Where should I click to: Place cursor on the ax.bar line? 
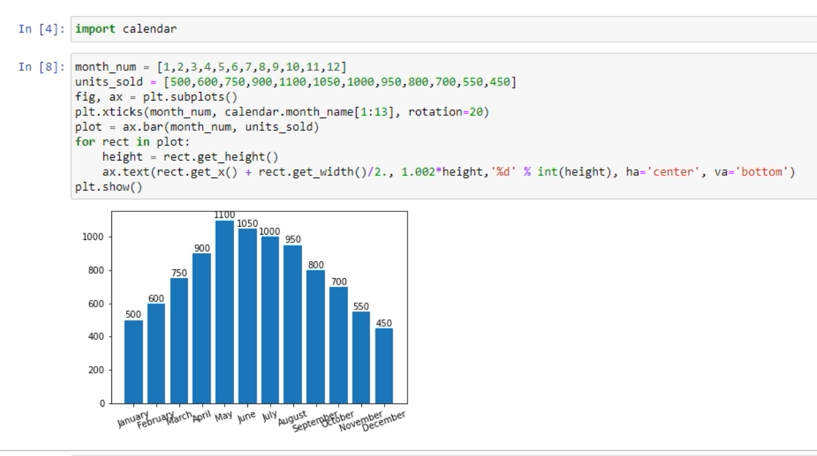197,127
